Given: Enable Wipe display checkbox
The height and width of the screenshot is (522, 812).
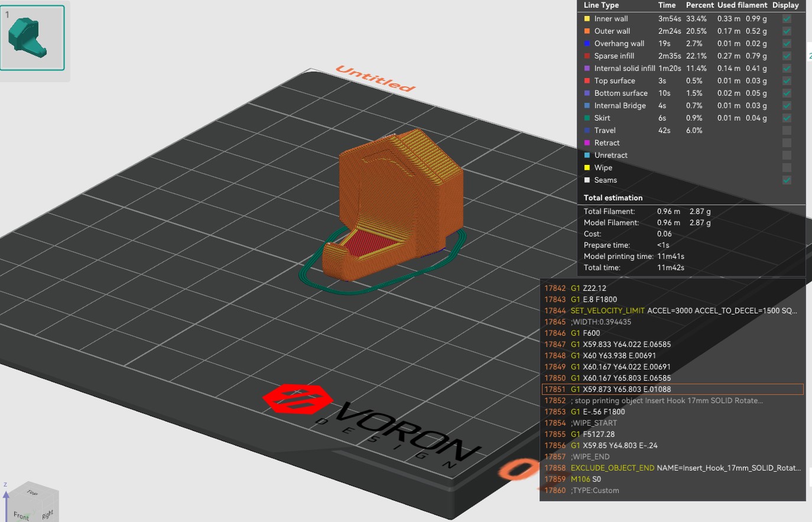Looking at the screenshot, I should click(787, 168).
